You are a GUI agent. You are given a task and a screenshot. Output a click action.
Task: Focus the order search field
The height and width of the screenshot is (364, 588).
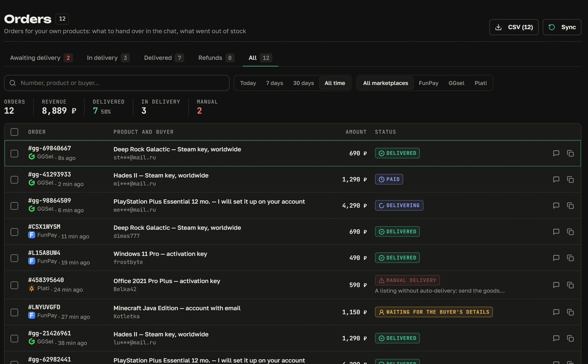click(117, 83)
